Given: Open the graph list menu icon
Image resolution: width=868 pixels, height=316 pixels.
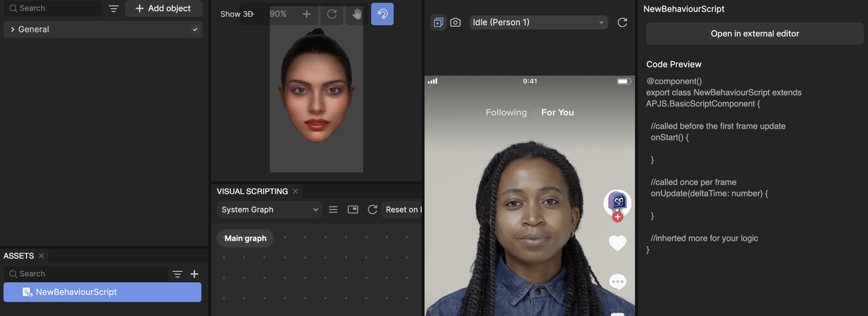Looking at the screenshot, I should coord(333,210).
